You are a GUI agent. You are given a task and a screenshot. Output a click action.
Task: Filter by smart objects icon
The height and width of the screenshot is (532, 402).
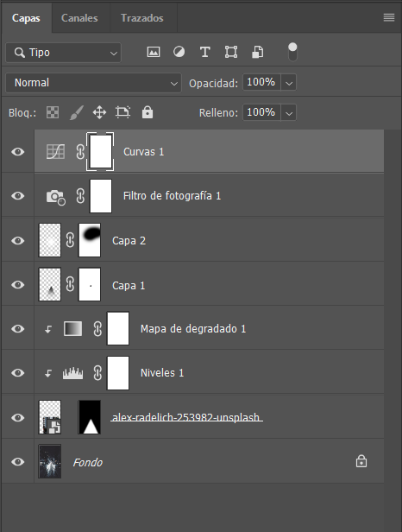click(257, 52)
